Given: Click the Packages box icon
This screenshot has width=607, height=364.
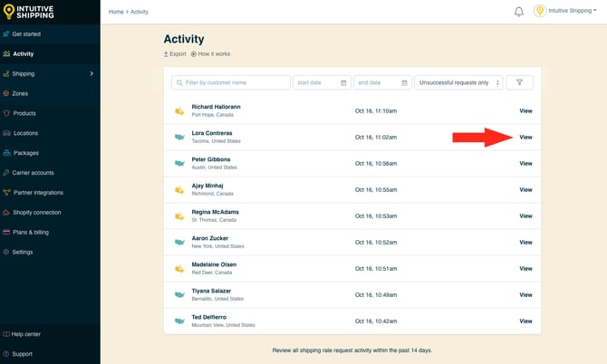Looking at the screenshot, I should pos(6,153).
